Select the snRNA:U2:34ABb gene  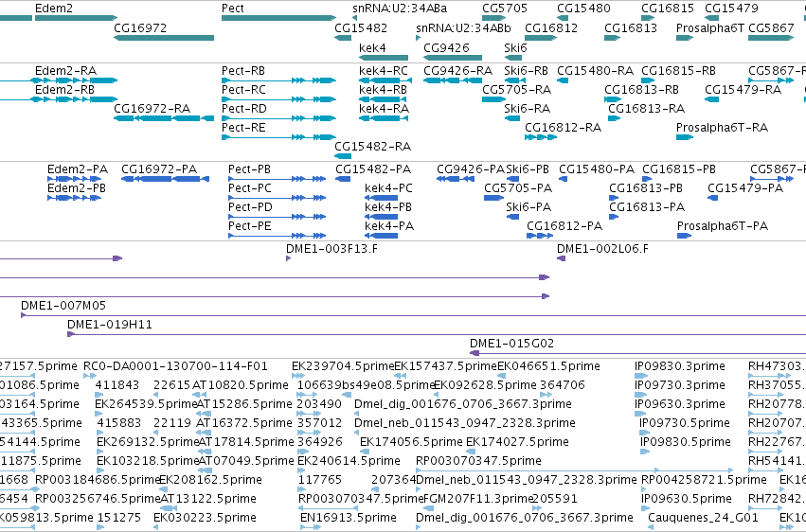[419, 38]
